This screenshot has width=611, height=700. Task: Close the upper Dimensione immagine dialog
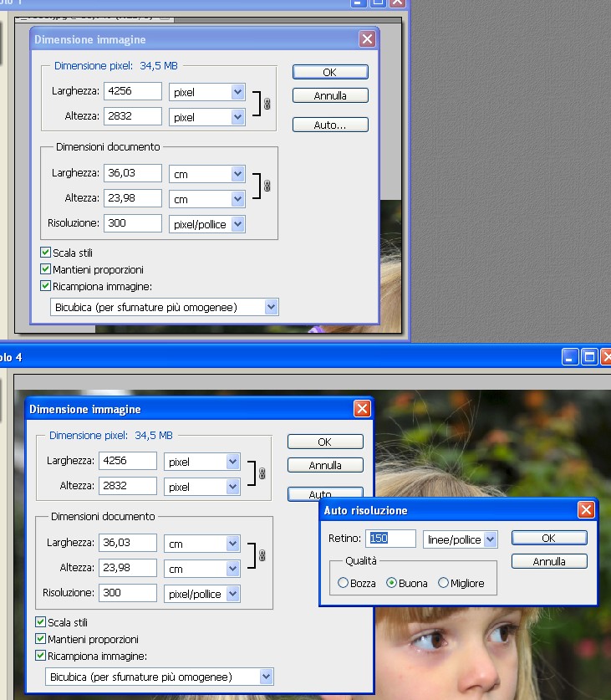tap(367, 38)
